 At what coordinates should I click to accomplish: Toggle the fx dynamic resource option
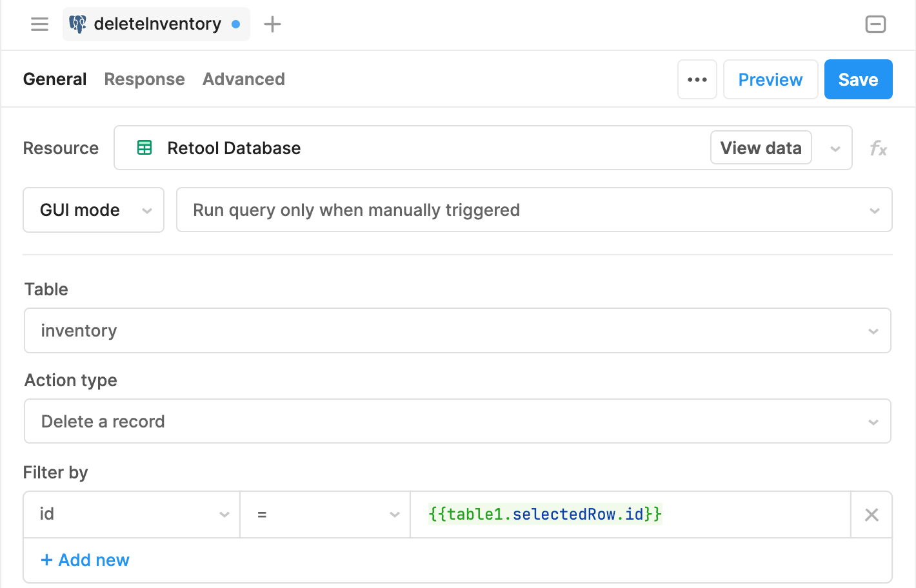878,148
